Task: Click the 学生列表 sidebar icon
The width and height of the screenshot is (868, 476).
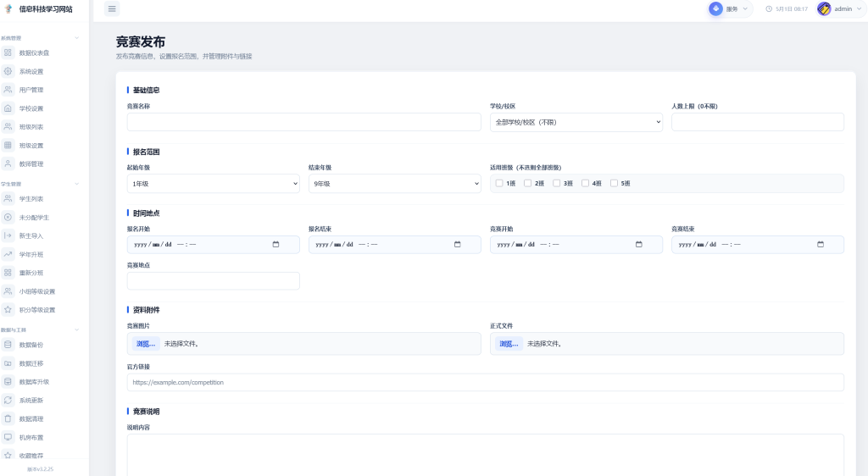Action: point(8,198)
